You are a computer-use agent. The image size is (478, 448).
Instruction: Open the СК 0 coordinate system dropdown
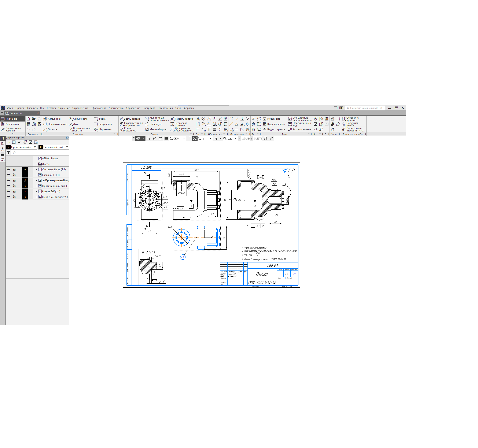tap(184, 139)
